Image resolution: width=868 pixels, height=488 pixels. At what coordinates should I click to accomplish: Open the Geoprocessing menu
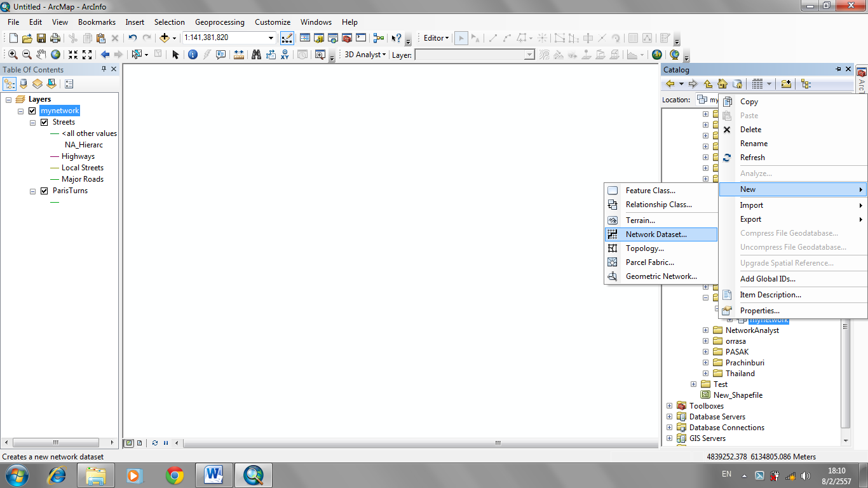click(220, 22)
